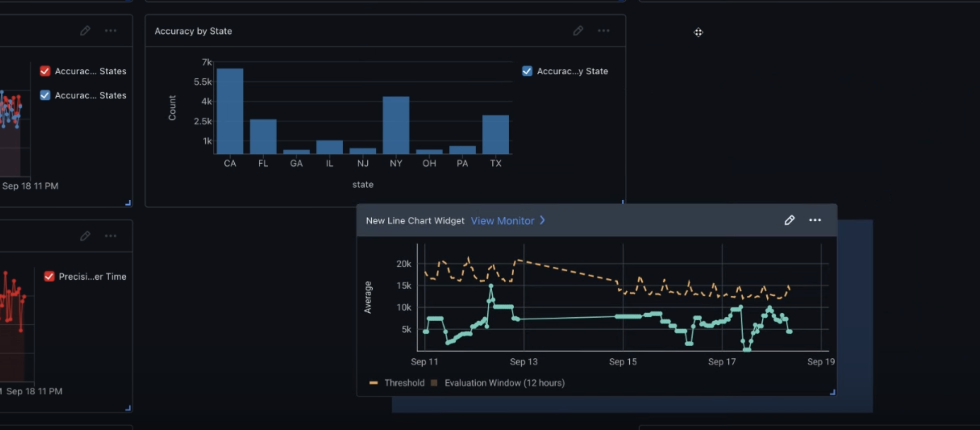Viewport: 980px width, 430px height.
Task: Disable the Accurac...y State series checkbox
Action: pyautogui.click(x=527, y=71)
